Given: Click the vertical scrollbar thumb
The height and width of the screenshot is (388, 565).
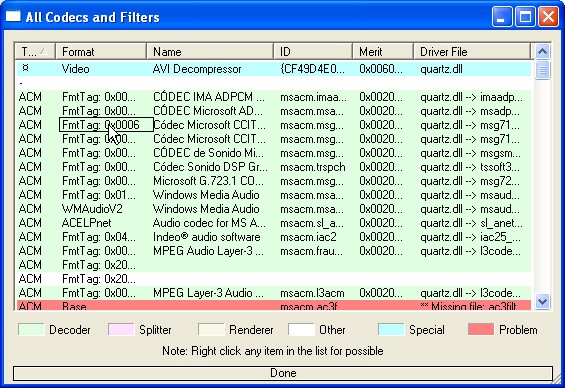Looking at the screenshot, I should point(542,70).
